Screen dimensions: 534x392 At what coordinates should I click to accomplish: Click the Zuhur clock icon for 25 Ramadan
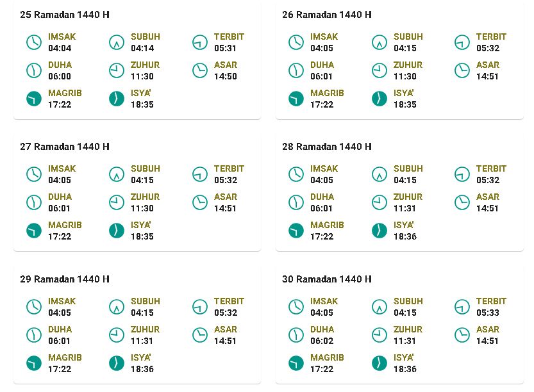[x=117, y=70]
